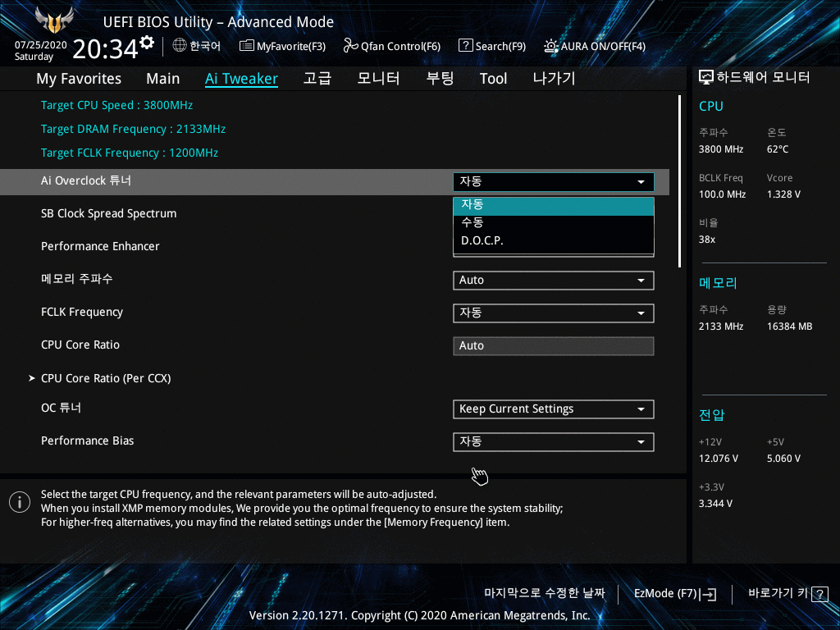Open the OC 튜너 Keep Current Settings dropdown
This screenshot has width=840, height=630.
pos(554,409)
